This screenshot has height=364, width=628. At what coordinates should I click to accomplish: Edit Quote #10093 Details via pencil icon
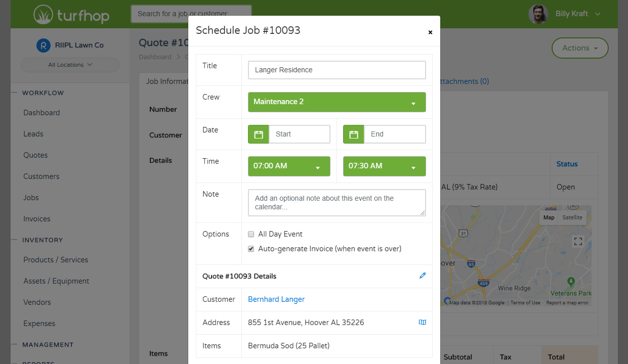(x=423, y=276)
